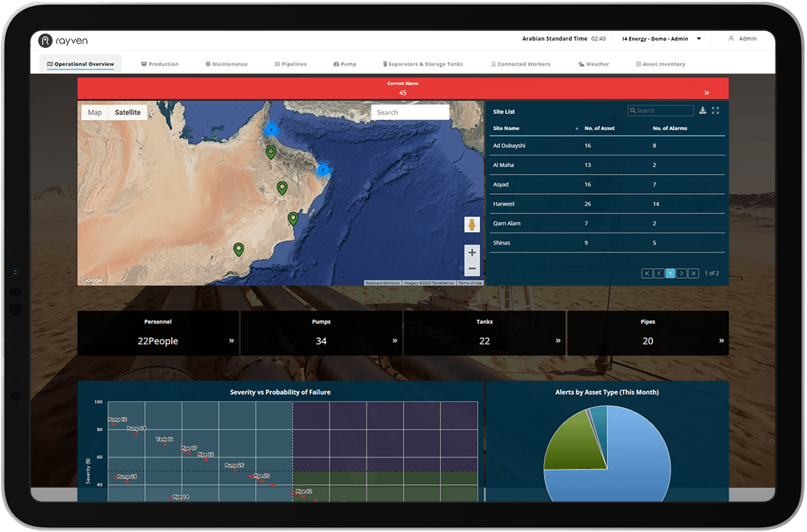This screenshot has height=532, width=807.
Task: Open the Admin user profile
Action: 742,38
